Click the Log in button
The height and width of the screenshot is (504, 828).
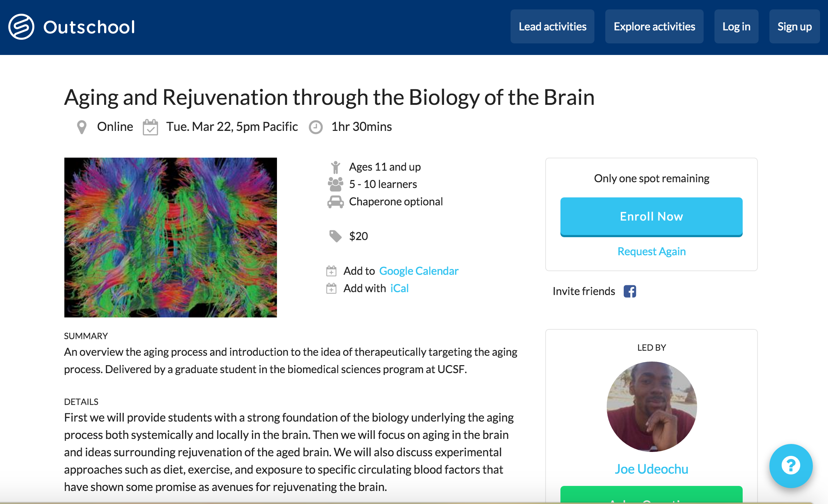(x=736, y=27)
